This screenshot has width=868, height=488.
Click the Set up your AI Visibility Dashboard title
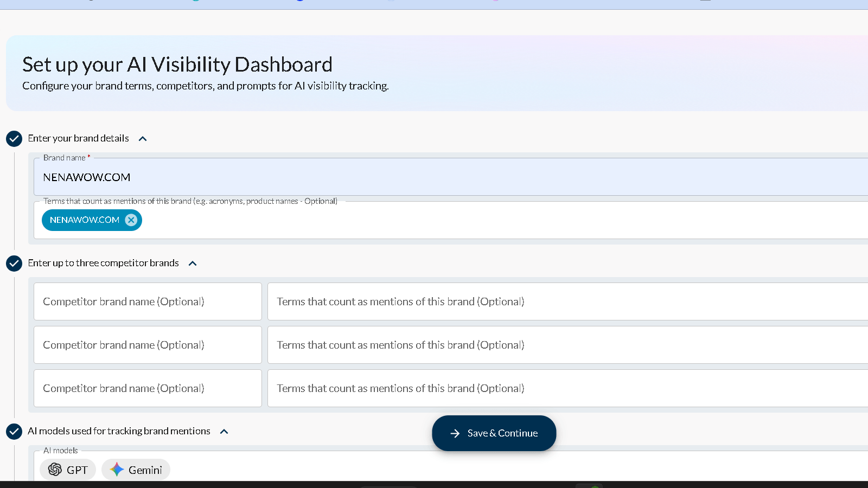click(177, 65)
